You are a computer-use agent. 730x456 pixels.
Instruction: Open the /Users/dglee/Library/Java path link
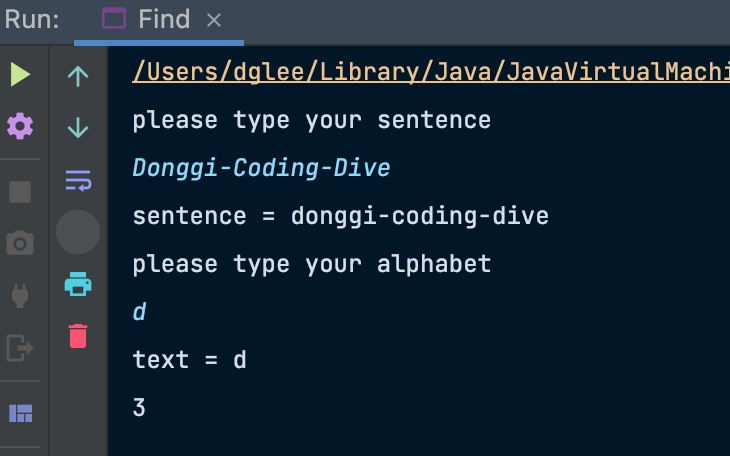pyautogui.click(x=431, y=72)
